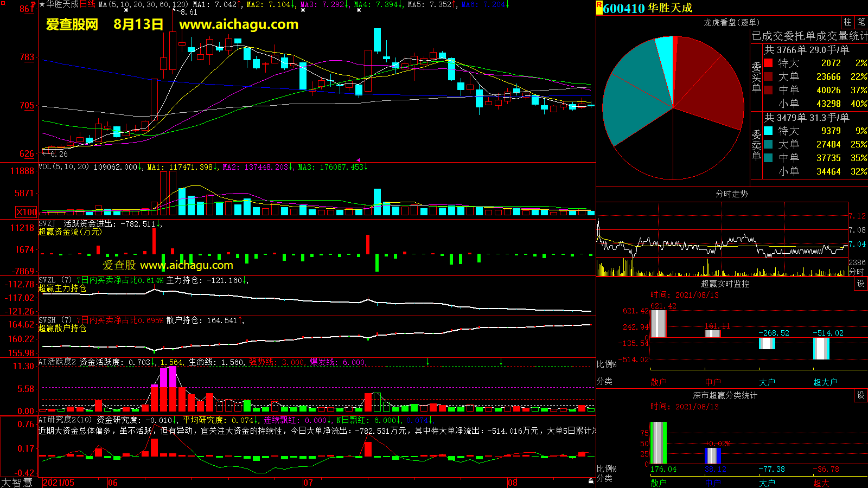The height and width of the screenshot is (488, 868).
Task: Click the red 特大 buy order color swatch
Action: tap(768, 63)
